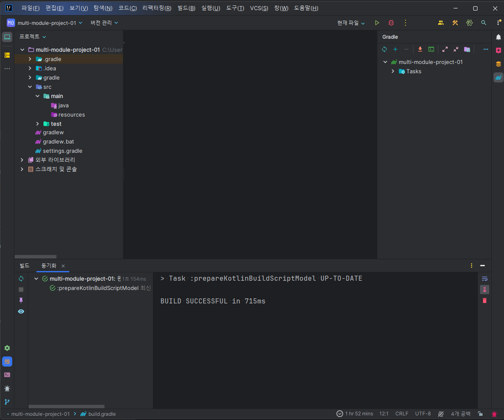Open the notifications bell icon
This screenshot has width=504, height=420.
click(x=498, y=37)
